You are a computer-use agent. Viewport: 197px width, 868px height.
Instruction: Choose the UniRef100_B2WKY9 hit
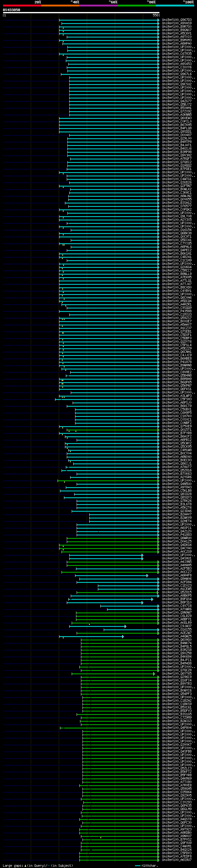[x=177, y=518]
